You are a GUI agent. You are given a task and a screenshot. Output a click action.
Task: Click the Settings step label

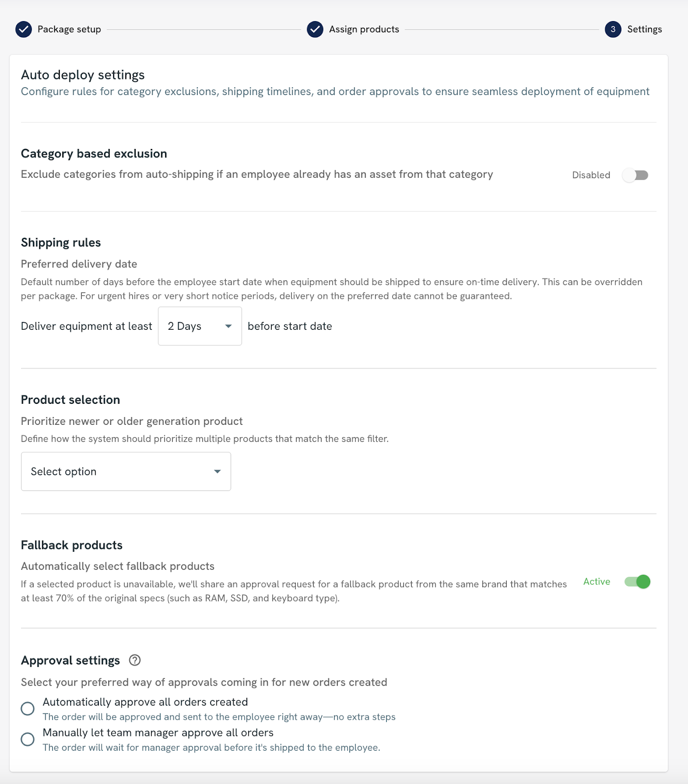(644, 29)
